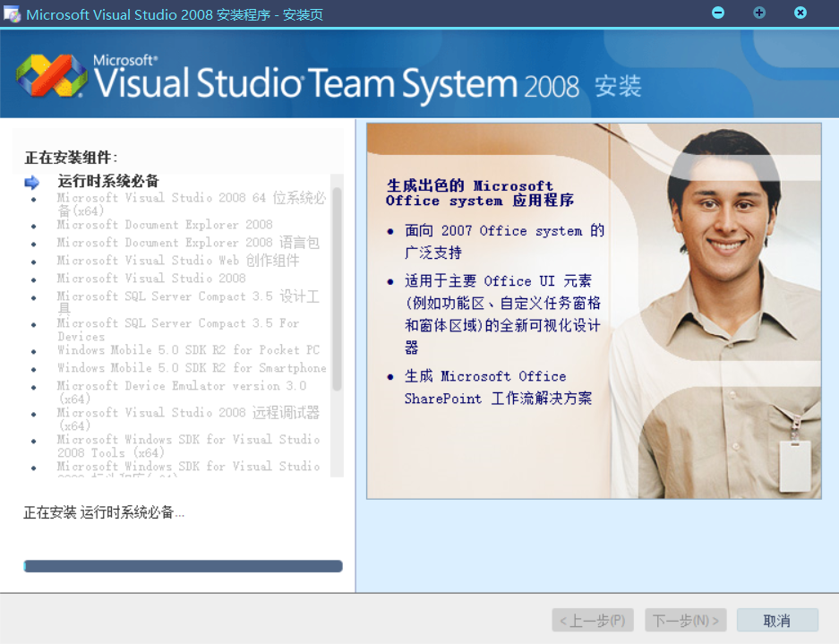Click the installation progress bar
Screen dimensions: 839x644
coord(183,566)
